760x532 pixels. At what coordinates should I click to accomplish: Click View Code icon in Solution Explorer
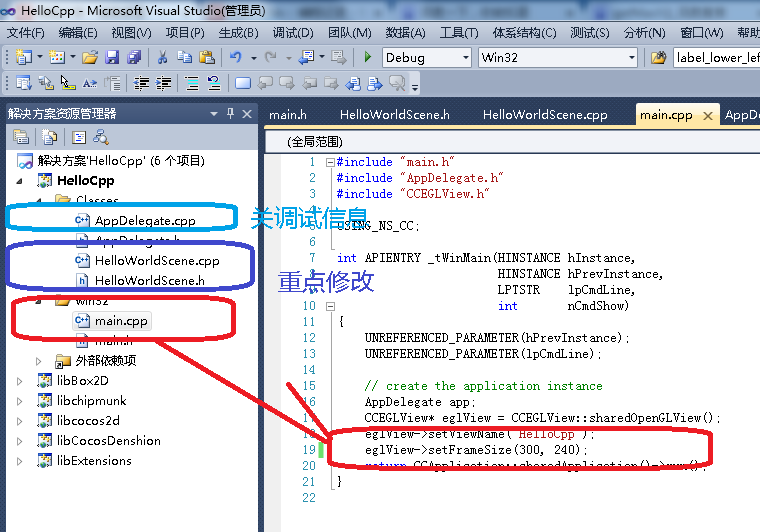(79, 137)
